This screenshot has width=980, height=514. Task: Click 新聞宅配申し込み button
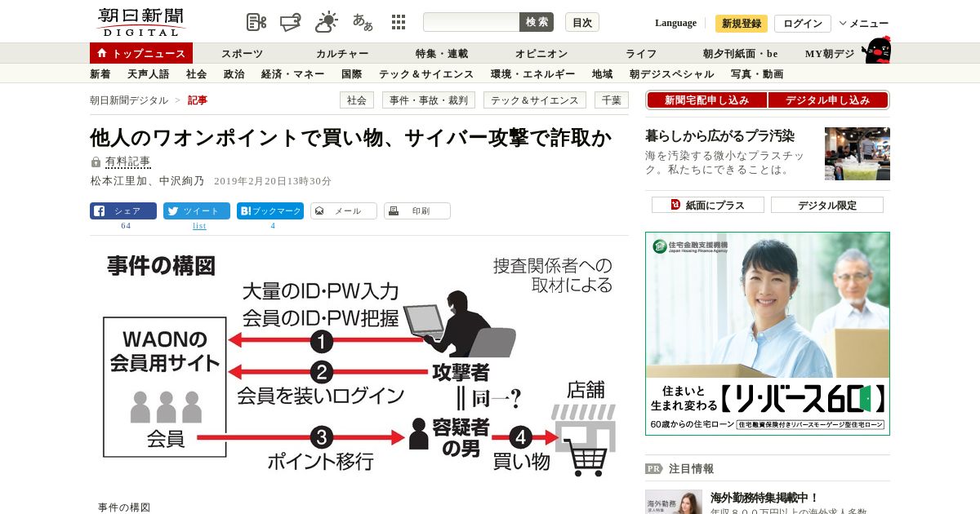click(x=707, y=100)
